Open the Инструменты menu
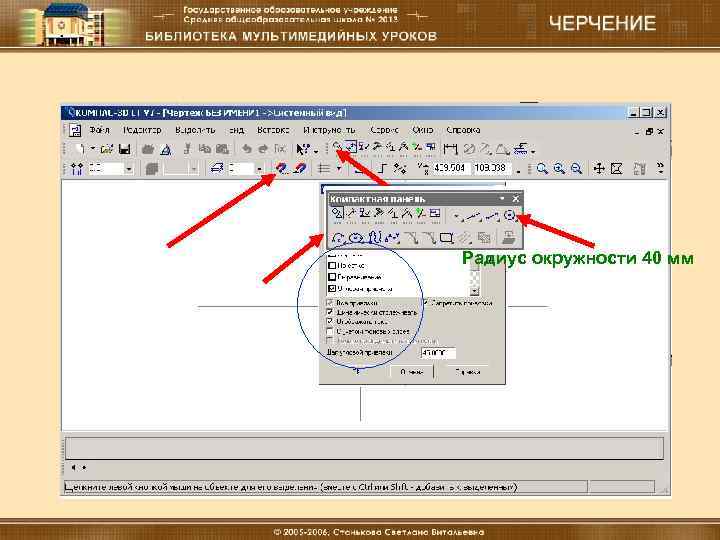 click(329, 130)
